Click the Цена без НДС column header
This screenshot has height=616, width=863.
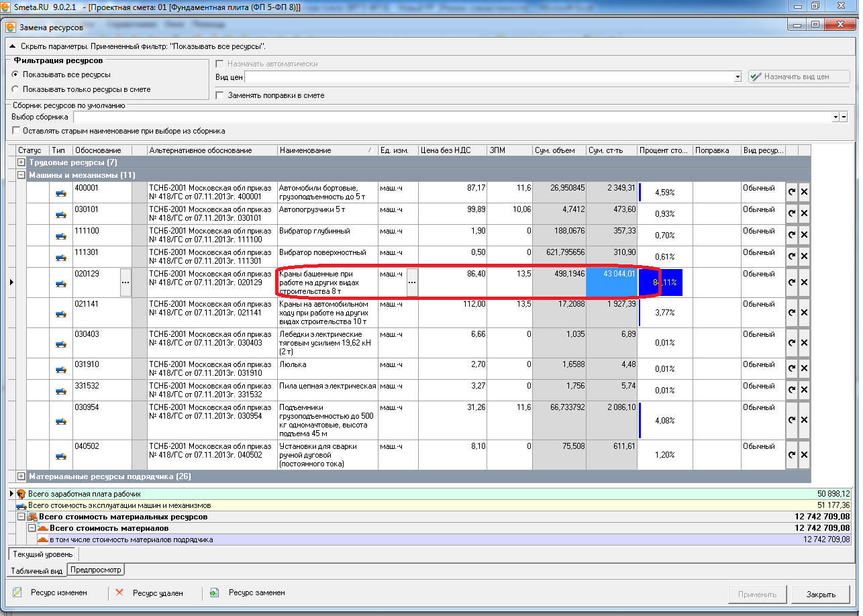(x=452, y=150)
